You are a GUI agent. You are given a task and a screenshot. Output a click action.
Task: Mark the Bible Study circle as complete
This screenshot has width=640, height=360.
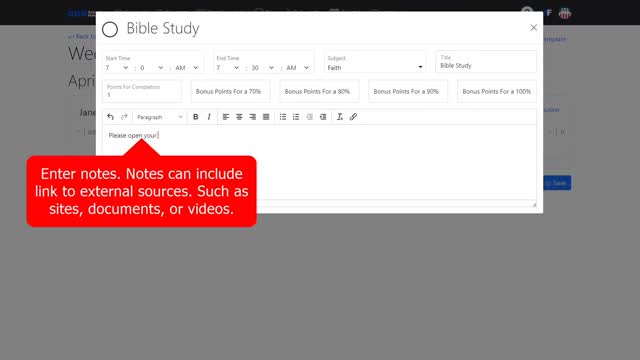[x=110, y=29]
